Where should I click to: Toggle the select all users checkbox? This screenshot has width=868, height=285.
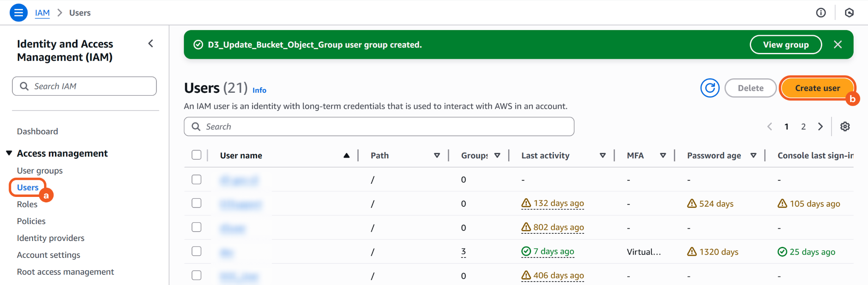point(196,155)
